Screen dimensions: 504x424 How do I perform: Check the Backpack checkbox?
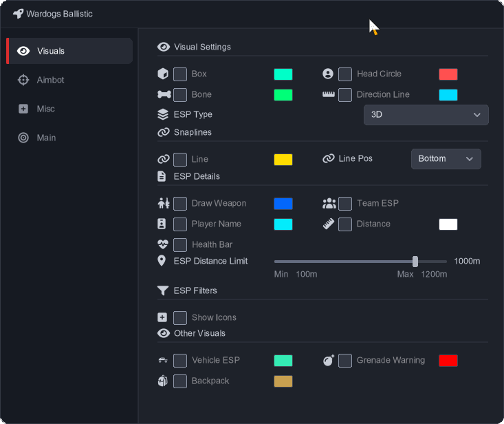(180, 381)
